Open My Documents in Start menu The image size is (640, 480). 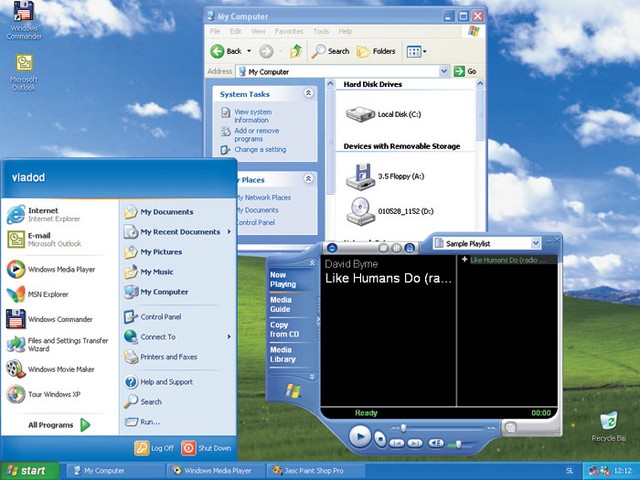pyautogui.click(x=159, y=212)
